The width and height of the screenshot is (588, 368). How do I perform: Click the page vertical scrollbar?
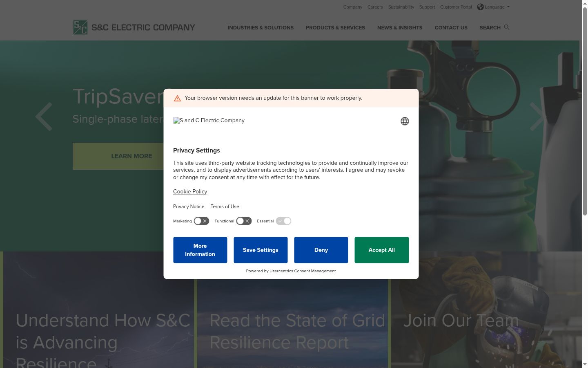(585, 111)
